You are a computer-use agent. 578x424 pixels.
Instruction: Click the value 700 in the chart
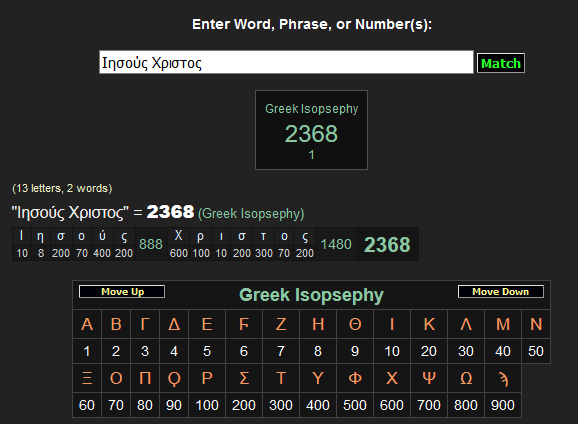[429, 405]
